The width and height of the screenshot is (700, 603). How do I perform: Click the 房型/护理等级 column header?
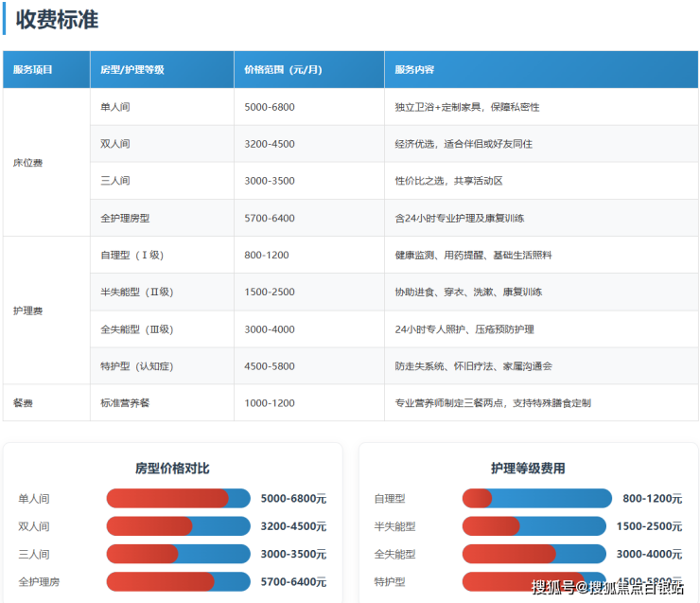[x=132, y=70]
